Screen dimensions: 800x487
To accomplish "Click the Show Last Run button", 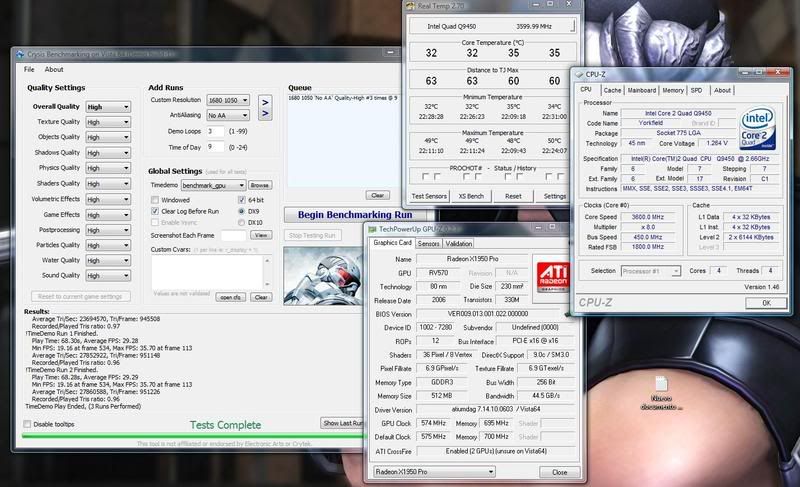I will tap(342, 423).
